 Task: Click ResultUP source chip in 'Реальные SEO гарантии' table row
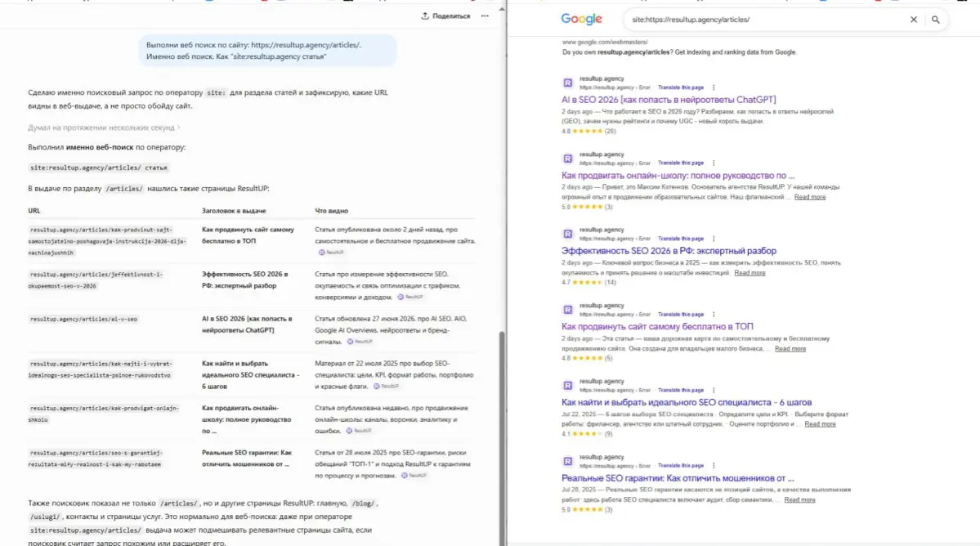click(414, 476)
